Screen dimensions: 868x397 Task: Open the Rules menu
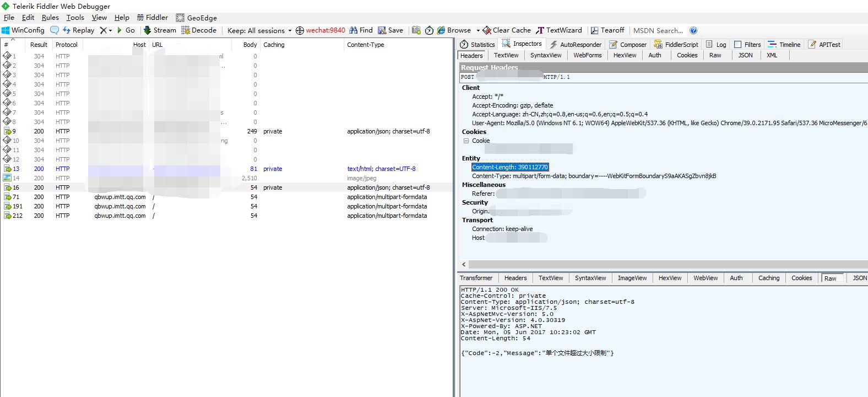(50, 18)
